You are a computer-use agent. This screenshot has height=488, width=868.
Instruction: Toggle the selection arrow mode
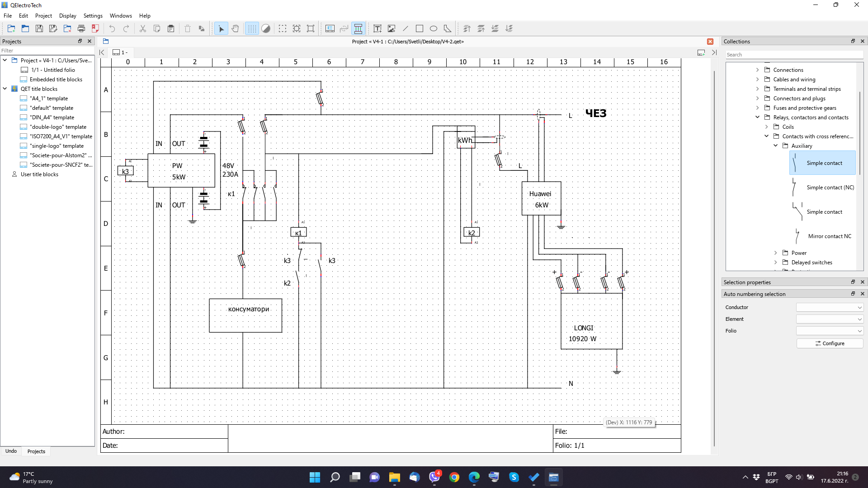221,28
